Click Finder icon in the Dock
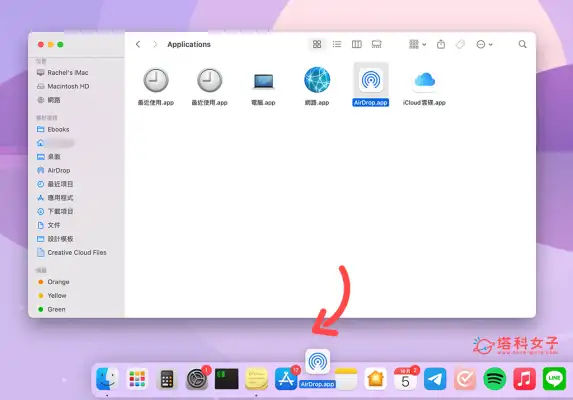The width and height of the screenshot is (573, 400). 107,378
